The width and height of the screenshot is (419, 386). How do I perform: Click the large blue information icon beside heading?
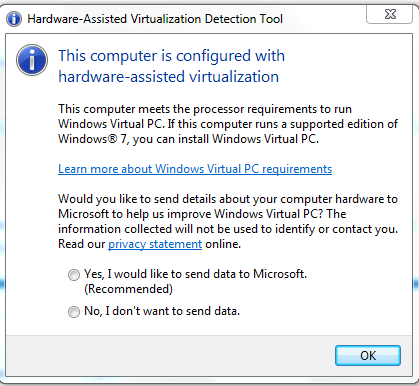32,60
